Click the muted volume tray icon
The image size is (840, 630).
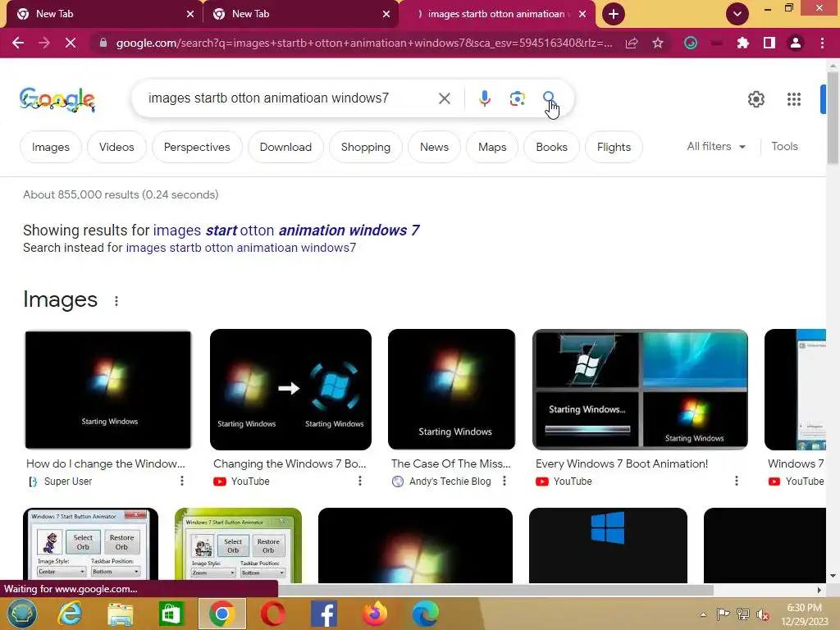point(762,614)
